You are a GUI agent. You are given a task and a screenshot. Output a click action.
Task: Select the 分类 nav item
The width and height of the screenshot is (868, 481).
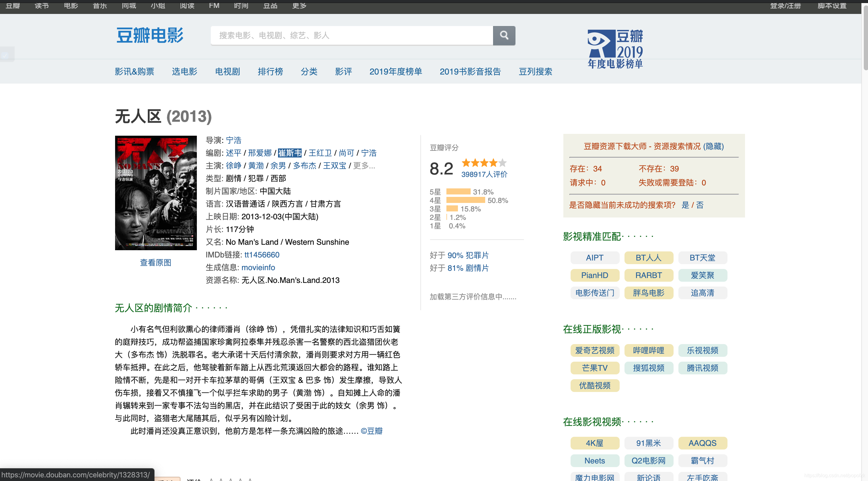(309, 71)
